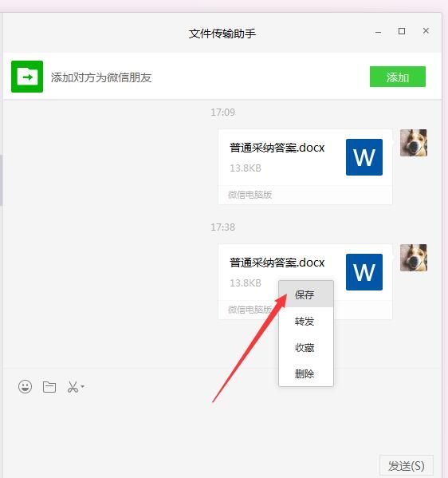Choose 保存 from the context menu
This screenshot has width=448, height=478.
pos(306,294)
